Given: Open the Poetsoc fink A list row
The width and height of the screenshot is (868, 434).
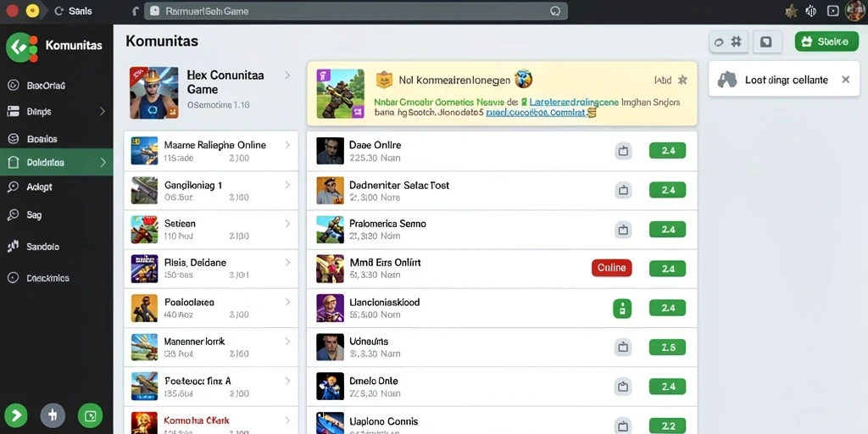Looking at the screenshot, I should pyautogui.click(x=211, y=387).
